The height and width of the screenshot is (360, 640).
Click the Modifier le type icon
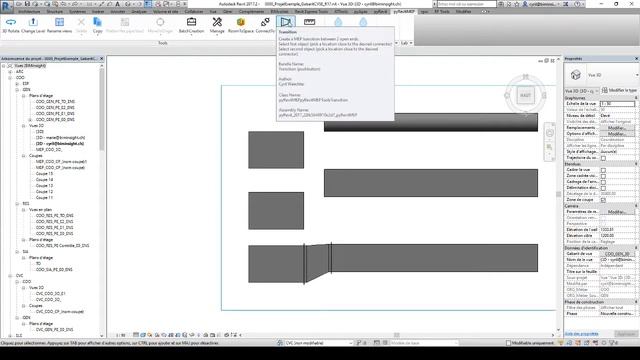point(604,90)
